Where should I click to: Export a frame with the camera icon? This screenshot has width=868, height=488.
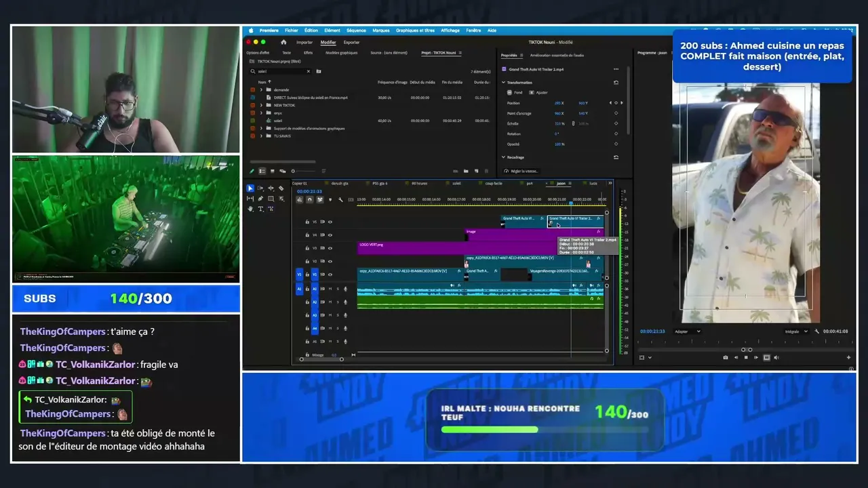726,357
